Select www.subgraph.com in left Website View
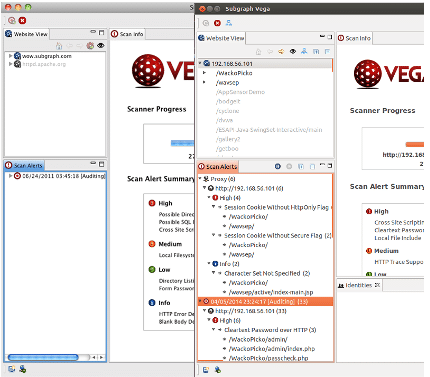This screenshot has width=430, height=377. pos(47,56)
